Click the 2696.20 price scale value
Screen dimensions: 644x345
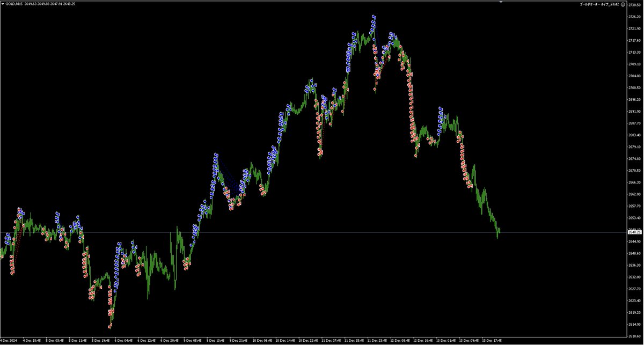coord(633,99)
